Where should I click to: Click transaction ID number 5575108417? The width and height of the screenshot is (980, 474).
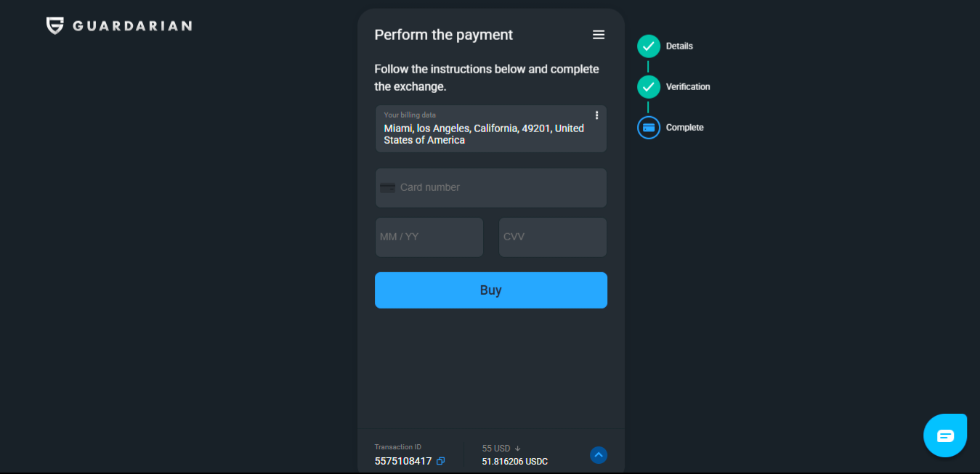tap(403, 461)
